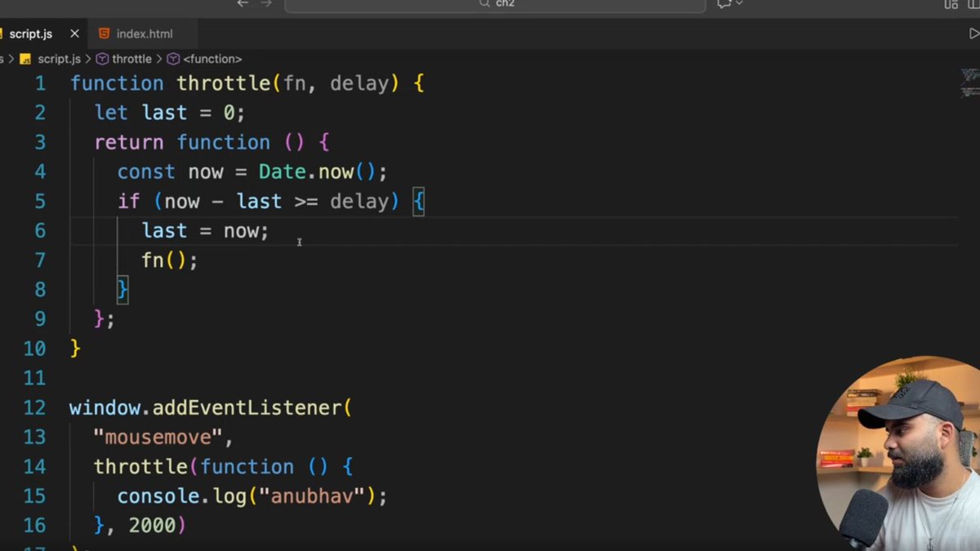Screen dimensions: 980x551
Task: Click the "window" identifier on line 12
Action: pos(105,407)
